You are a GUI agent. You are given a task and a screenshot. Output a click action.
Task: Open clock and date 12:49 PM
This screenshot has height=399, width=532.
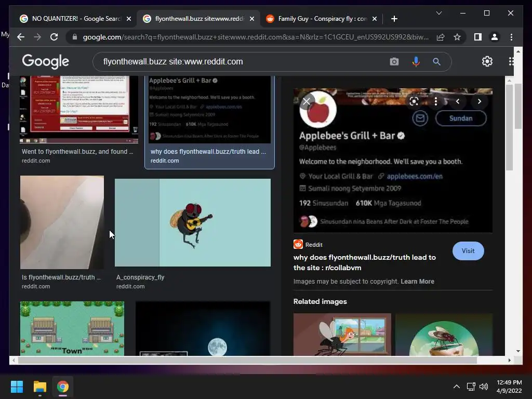coord(509,387)
